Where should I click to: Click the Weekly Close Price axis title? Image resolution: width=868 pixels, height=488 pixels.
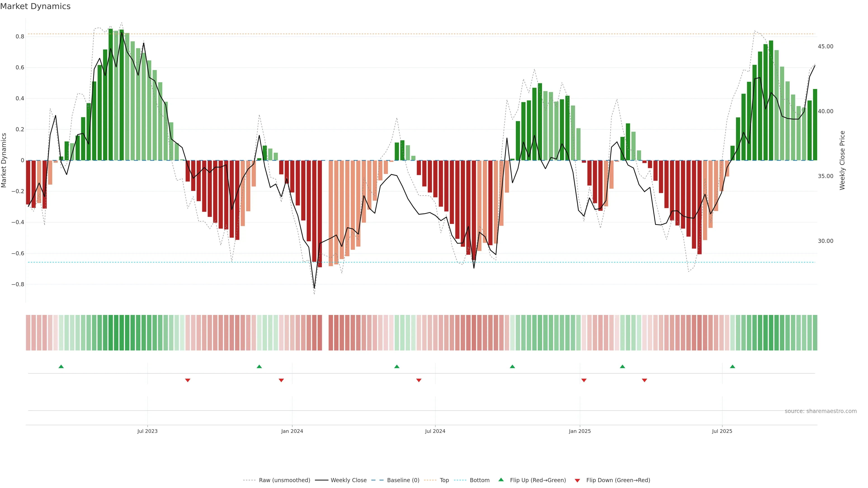(842, 160)
